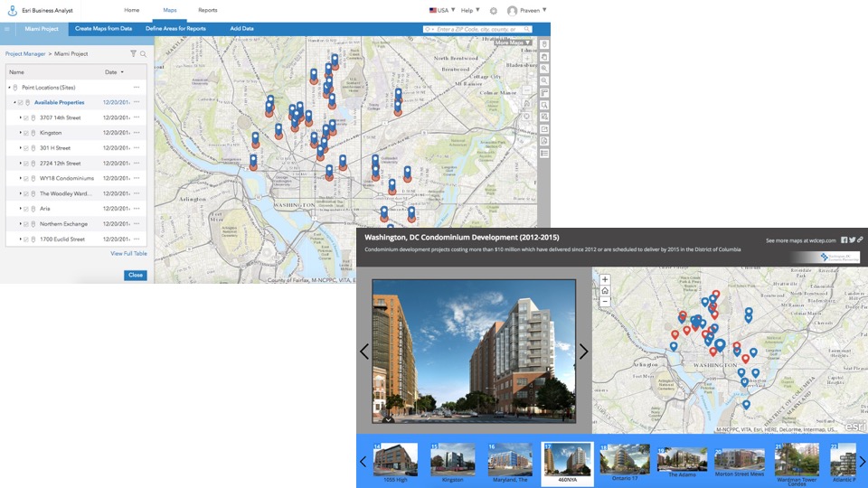This screenshot has height=488, width=868.
Task: Open options menu for Aria row
Action: (x=137, y=209)
